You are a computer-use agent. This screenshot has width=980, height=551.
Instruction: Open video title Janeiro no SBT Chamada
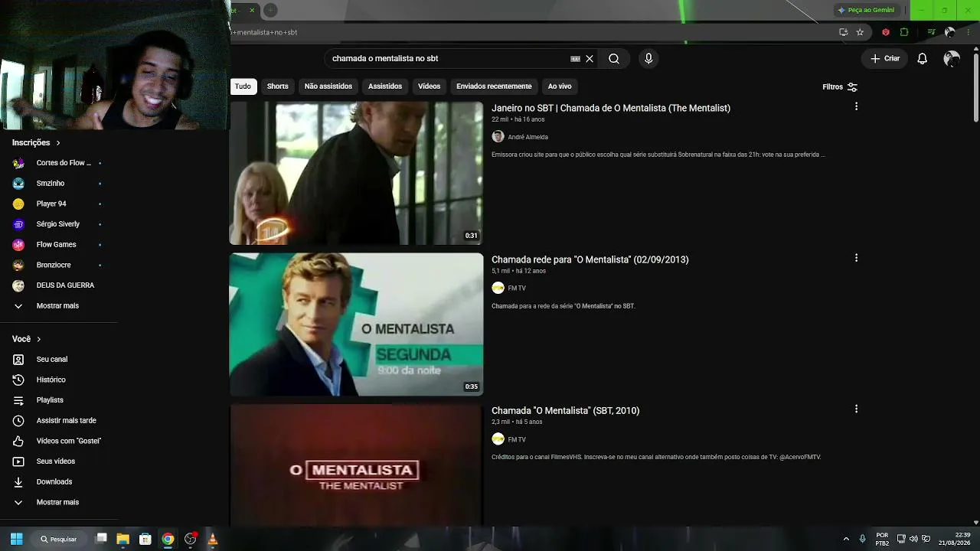click(x=611, y=109)
